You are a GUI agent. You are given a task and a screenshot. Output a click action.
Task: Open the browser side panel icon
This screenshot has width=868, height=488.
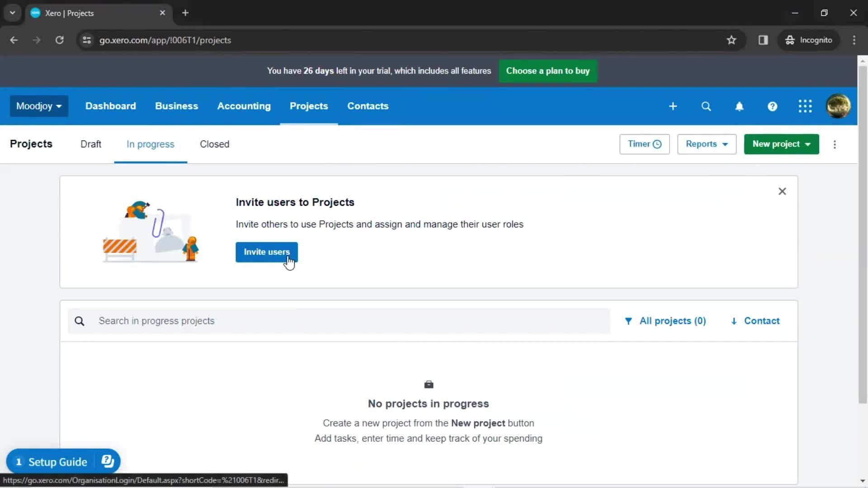[763, 40]
